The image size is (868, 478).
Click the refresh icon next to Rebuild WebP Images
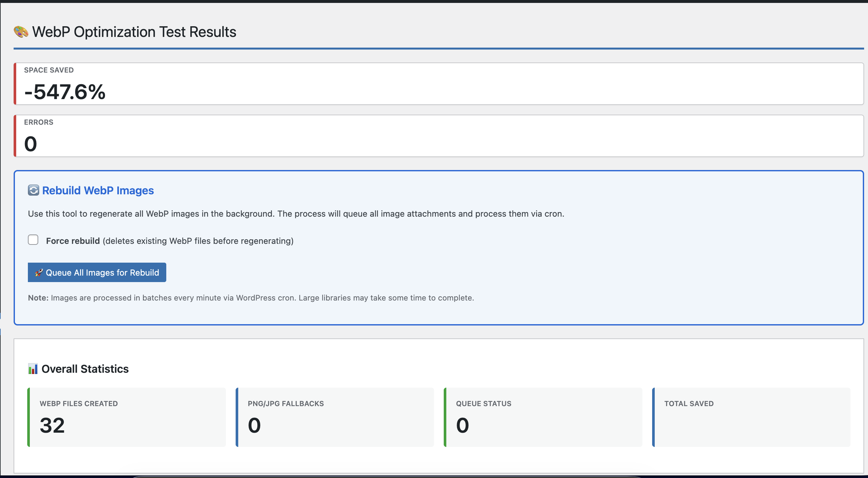point(33,190)
